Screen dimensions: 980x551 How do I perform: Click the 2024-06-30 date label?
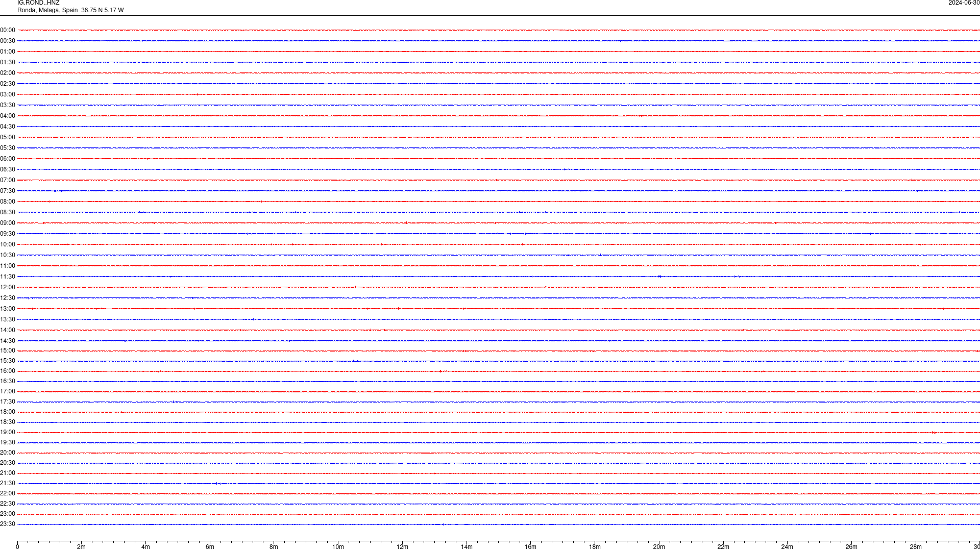[x=964, y=3]
